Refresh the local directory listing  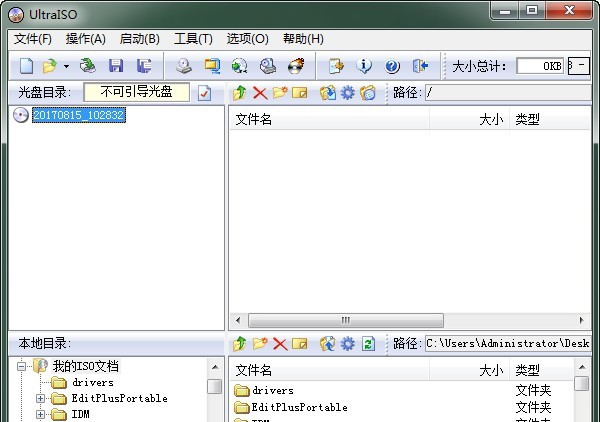[368, 344]
